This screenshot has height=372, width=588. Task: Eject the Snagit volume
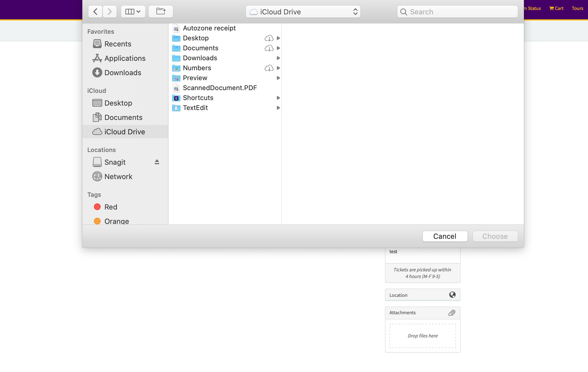point(157,162)
